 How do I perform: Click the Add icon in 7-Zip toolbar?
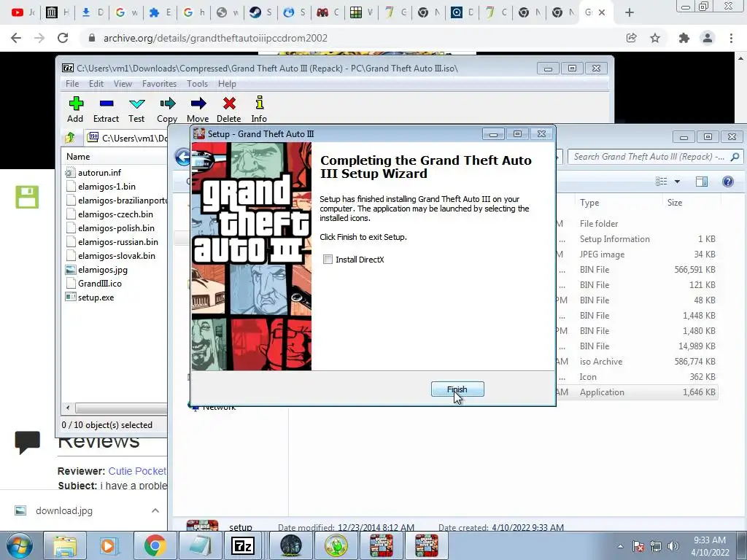coord(75,109)
